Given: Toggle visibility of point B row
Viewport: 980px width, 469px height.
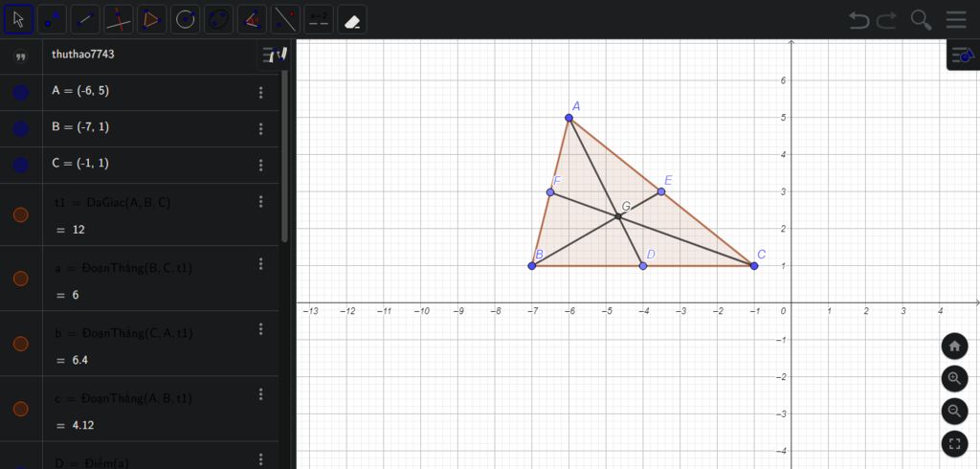Looking at the screenshot, I should tap(21, 129).
